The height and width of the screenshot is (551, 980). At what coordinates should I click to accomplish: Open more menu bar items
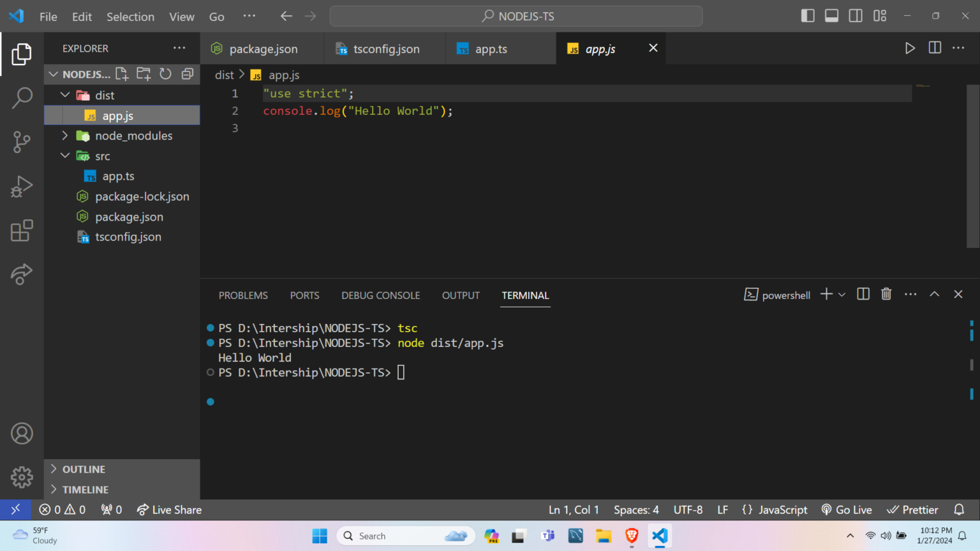pyautogui.click(x=249, y=16)
